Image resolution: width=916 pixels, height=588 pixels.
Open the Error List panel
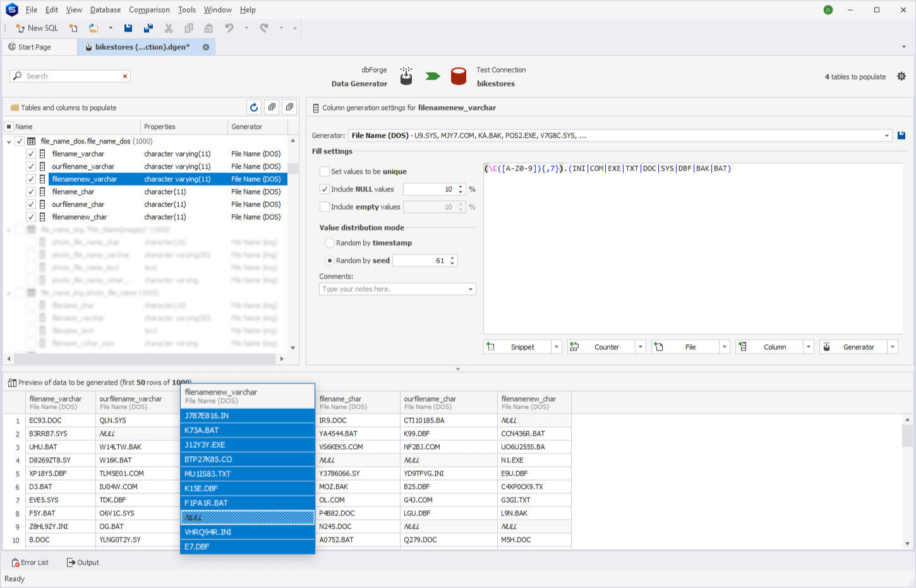tap(30, 562)
